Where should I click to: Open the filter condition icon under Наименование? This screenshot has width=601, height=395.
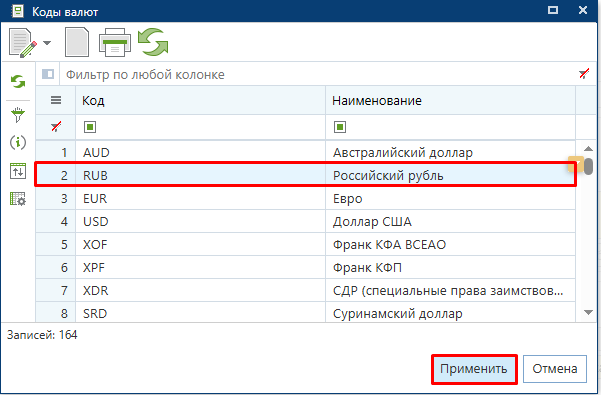pyautogui.click(x=340, y=127)
